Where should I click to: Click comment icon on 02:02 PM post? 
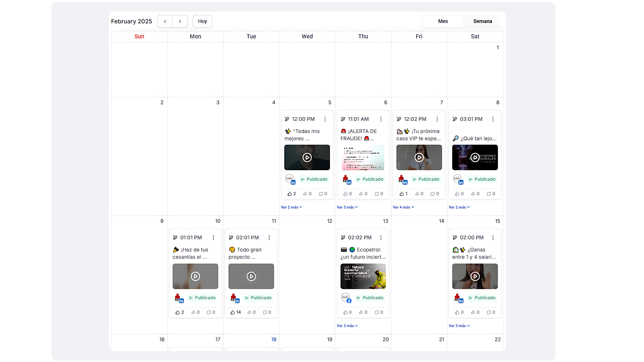point(377,312)
